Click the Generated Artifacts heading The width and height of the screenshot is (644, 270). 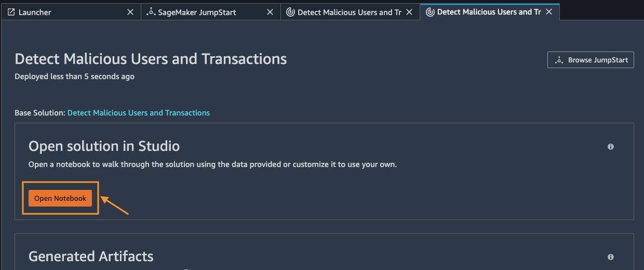tap(91, 256)
